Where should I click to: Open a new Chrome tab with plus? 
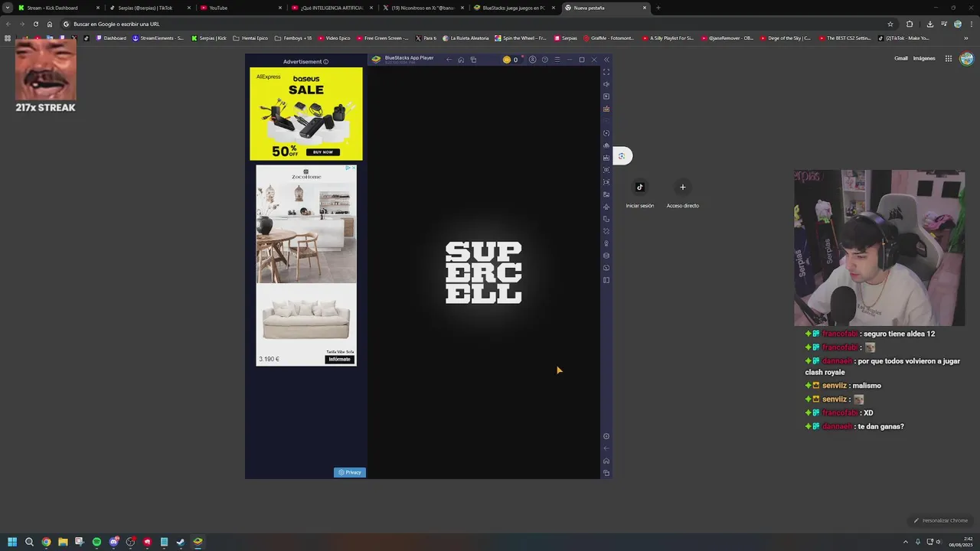pos(658,8)
